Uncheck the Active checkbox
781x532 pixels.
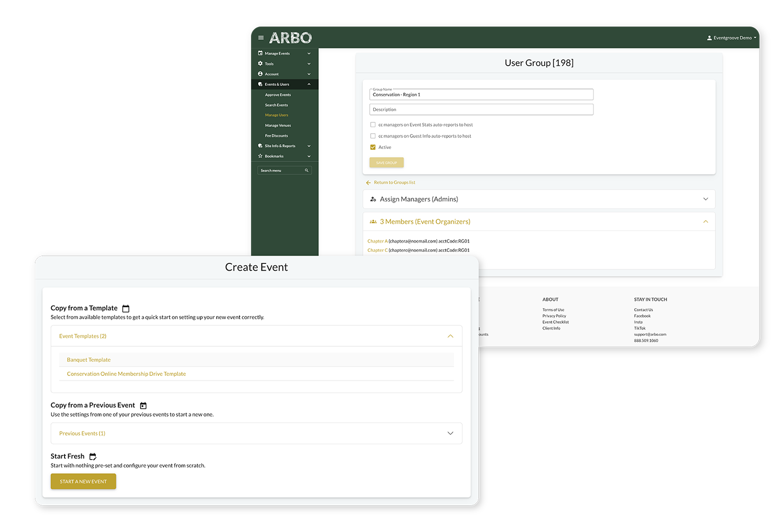point(373,147)
